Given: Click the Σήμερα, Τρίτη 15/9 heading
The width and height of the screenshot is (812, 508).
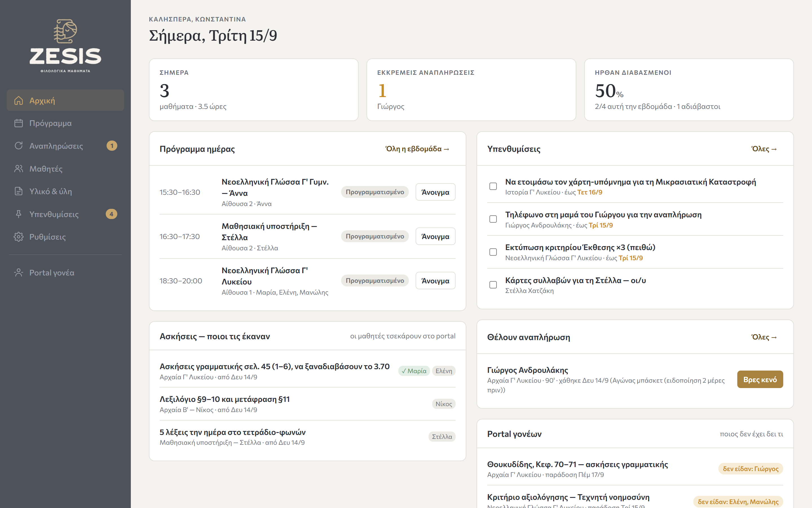Looking at the screenshot, I should pyautogui.click(x=213, y=36).
